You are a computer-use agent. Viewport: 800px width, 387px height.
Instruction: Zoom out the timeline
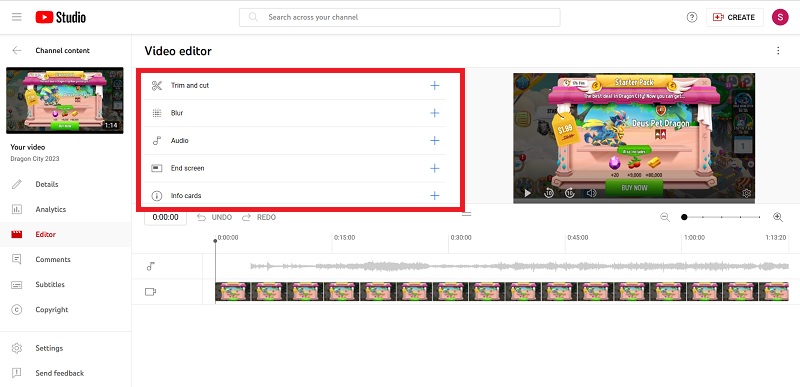665,217
